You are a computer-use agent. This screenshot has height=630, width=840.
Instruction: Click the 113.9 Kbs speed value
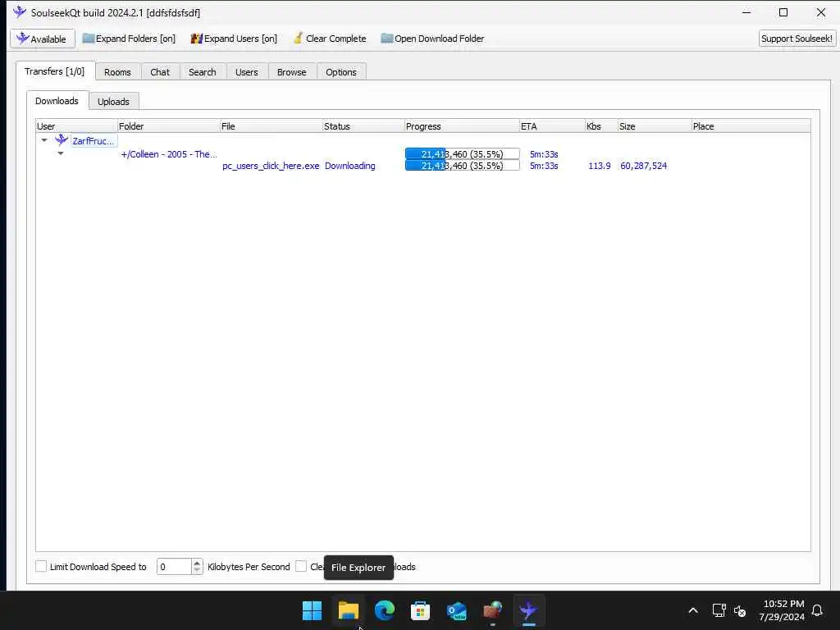pos(600,166)
